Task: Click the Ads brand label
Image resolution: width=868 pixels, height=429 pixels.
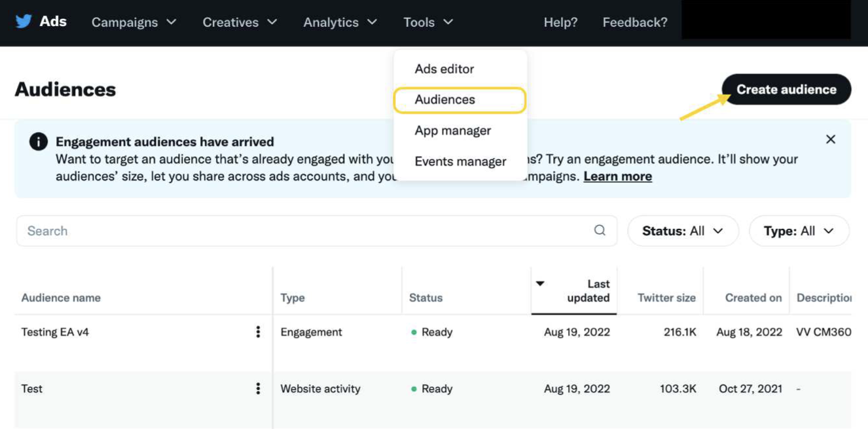Action: coord(53,22)
